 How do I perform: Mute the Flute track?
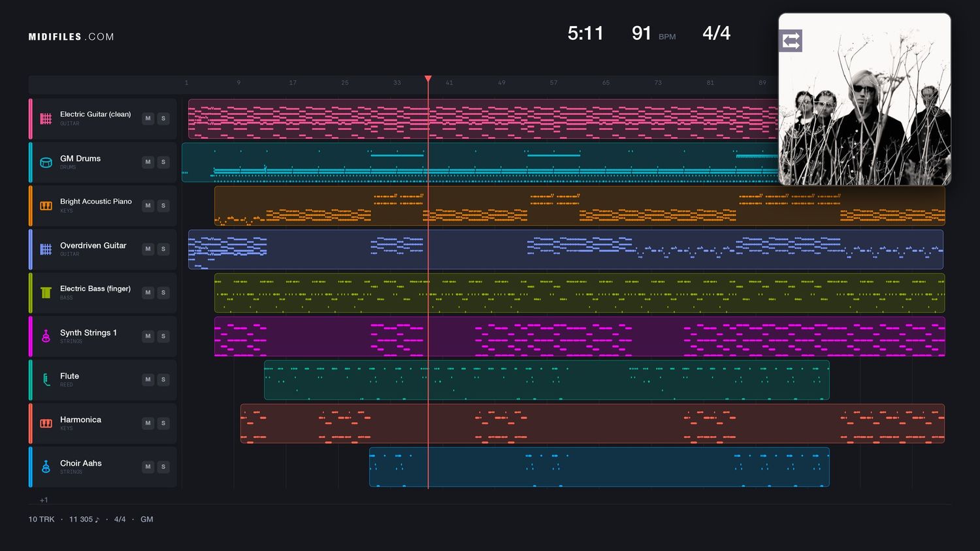coord(148,380)
